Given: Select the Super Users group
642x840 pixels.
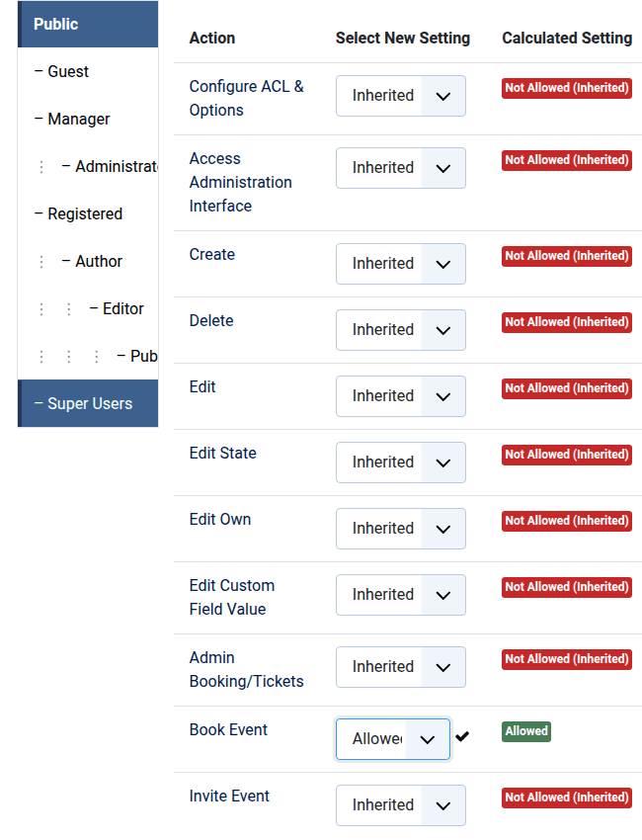Looking at the screenshot, I should click(89, 403).
